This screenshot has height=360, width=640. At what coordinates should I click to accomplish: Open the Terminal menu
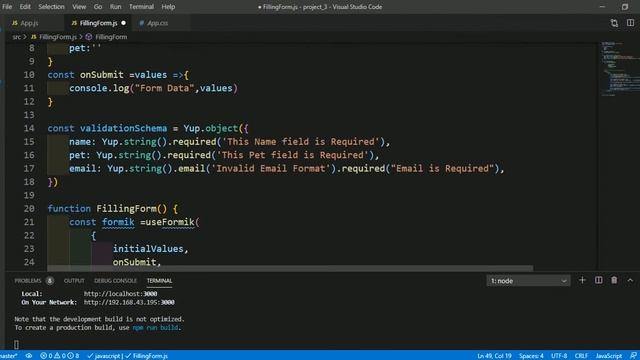141,7
